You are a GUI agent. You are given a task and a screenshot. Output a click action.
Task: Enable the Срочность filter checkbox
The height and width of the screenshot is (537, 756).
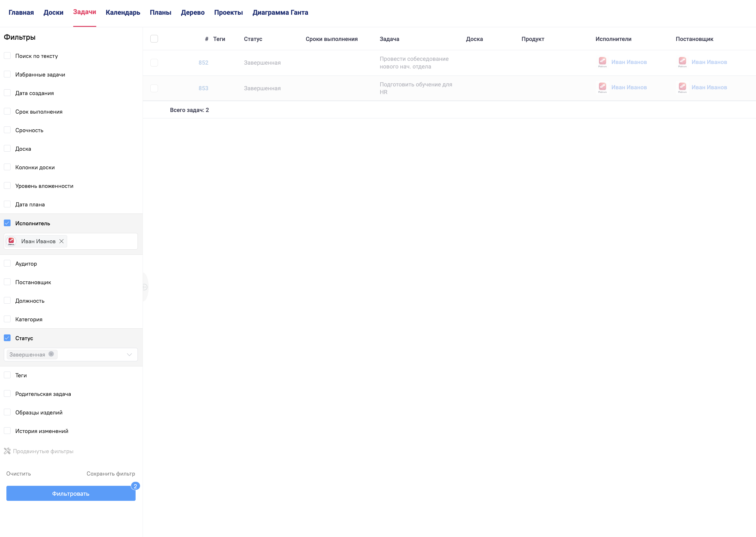point(7,130)
